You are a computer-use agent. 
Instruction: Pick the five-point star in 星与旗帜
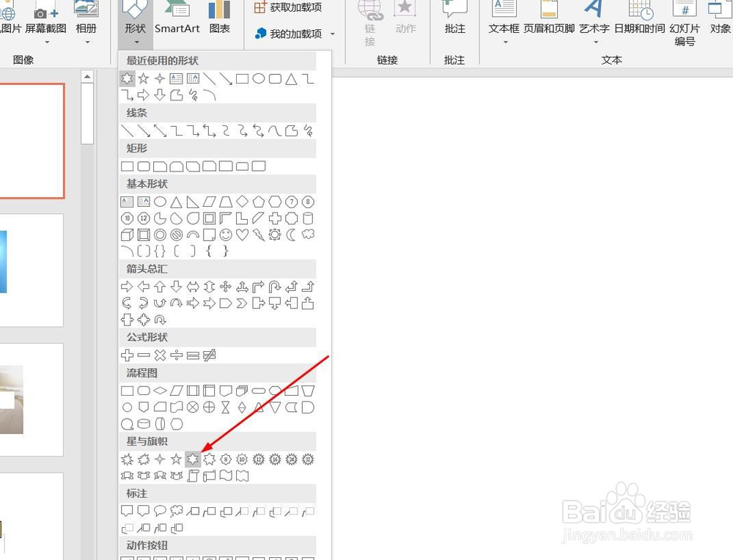[176, 459]
